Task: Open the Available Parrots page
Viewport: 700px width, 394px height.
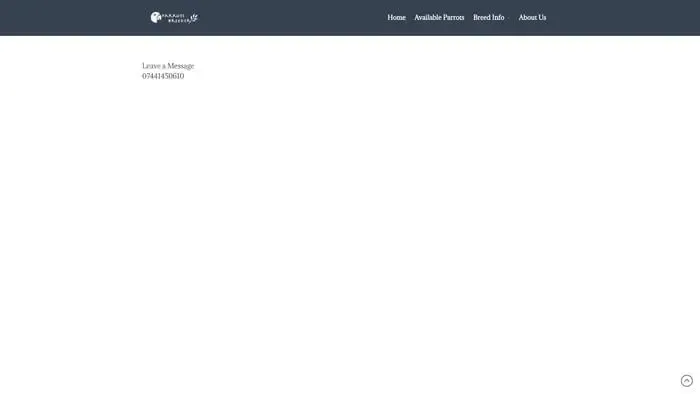Action: tap(439, 17)
